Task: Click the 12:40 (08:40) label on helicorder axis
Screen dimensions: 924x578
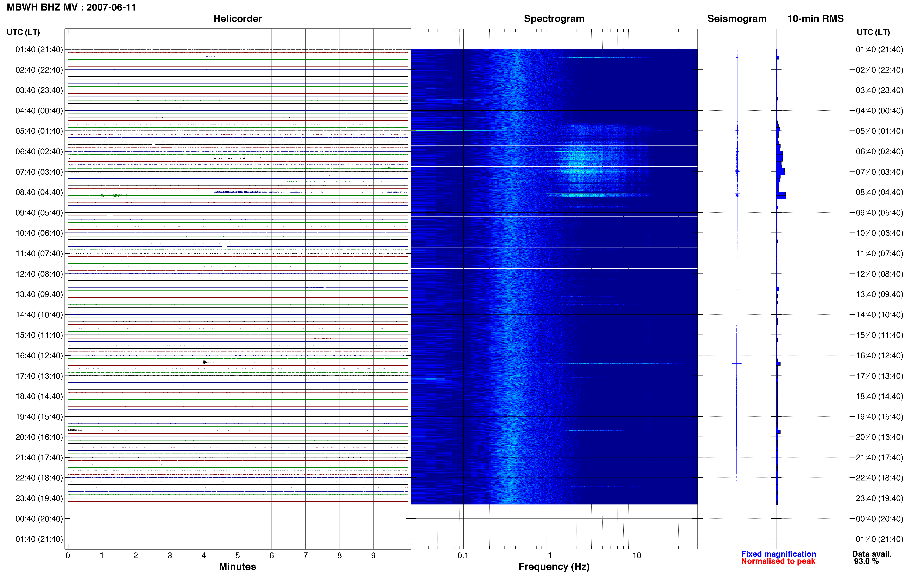Action: tap(39, 274)
